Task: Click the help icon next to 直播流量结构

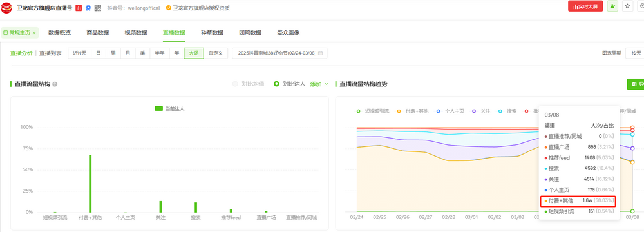Action: tap(55, 84)
